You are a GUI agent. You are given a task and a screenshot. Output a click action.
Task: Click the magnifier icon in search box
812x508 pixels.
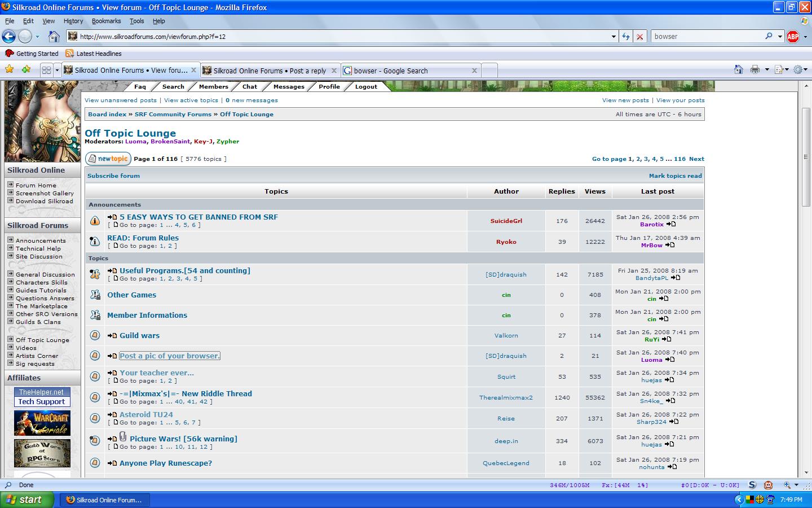click(x=769, y=36)
